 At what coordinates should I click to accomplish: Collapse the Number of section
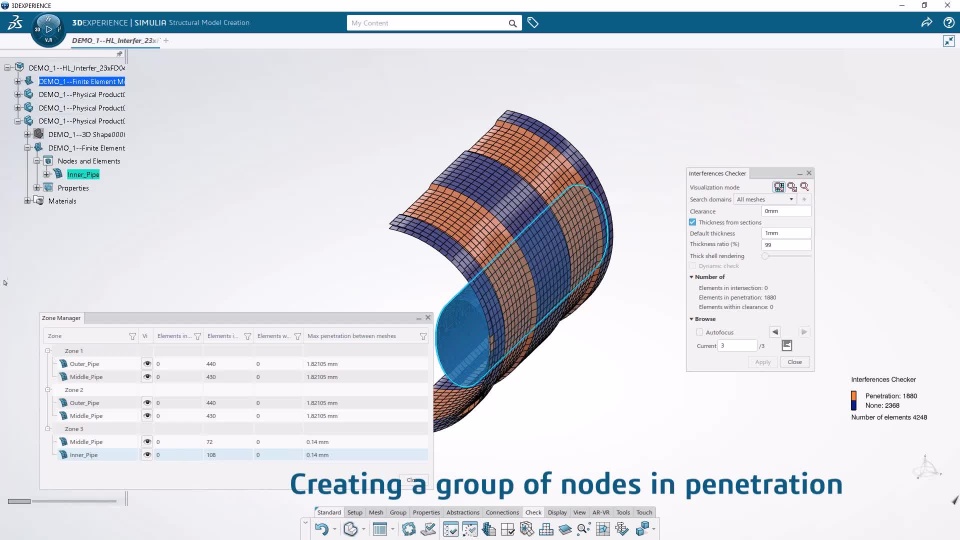(692, 277)
